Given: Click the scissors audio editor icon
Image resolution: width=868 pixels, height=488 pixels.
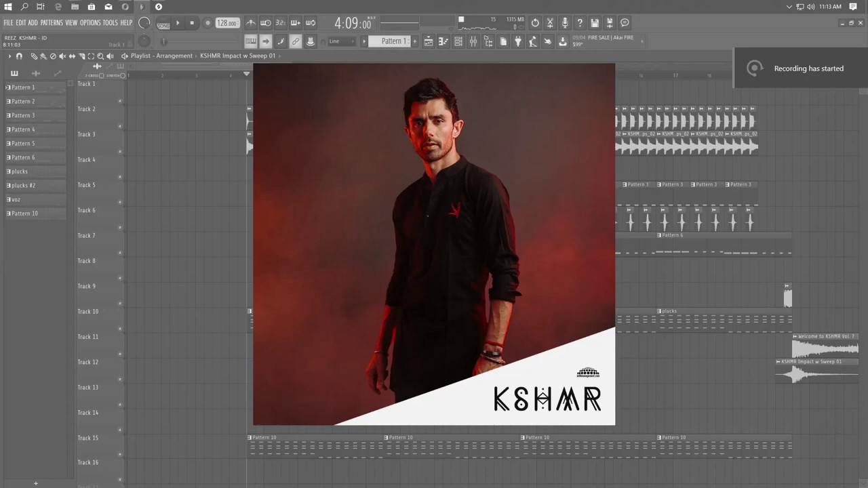Looking at the screenshot, I should click(x=550, y=23).
